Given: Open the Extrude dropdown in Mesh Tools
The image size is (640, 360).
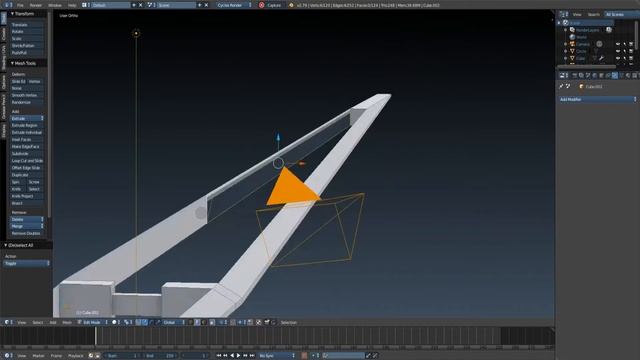Looking at the screenshot, I should 27,118.
